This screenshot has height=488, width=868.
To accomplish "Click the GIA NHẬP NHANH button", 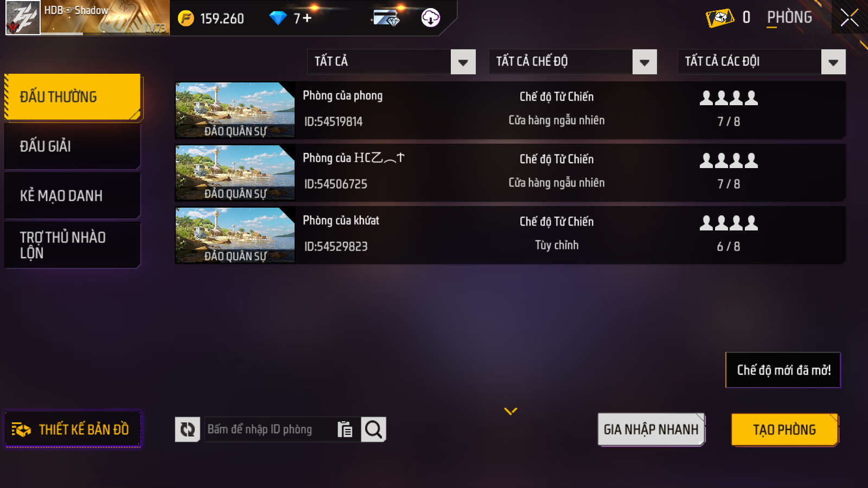I will (x=651, y=429).
